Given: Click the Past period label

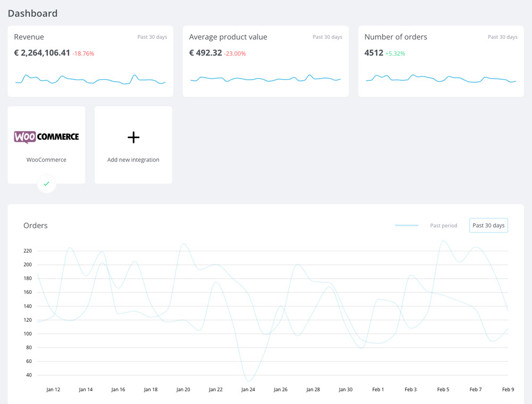Looking at the screenshot, I should tap(444, 225).
